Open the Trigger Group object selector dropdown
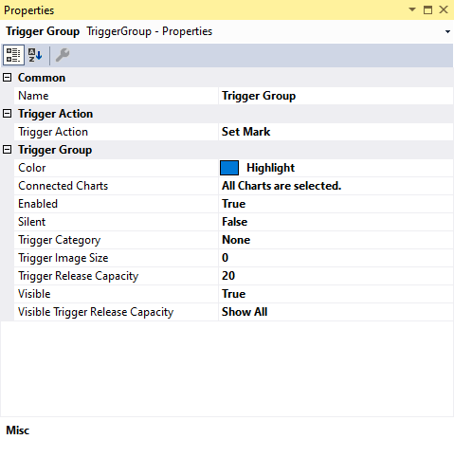The image size is (454, 476). [x=447, y=31]
